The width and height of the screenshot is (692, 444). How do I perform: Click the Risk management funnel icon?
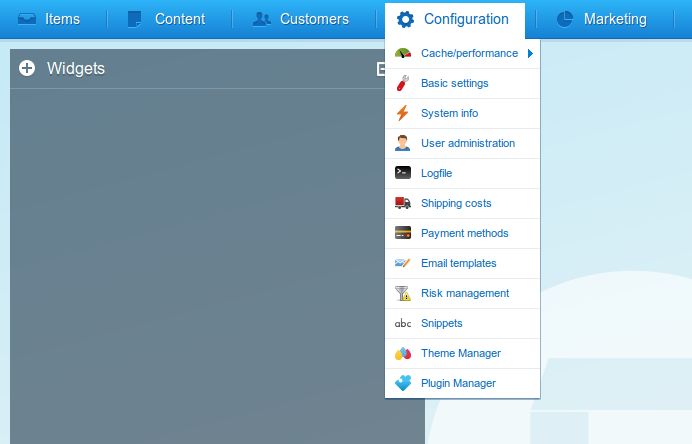click(x=403, y=293)
